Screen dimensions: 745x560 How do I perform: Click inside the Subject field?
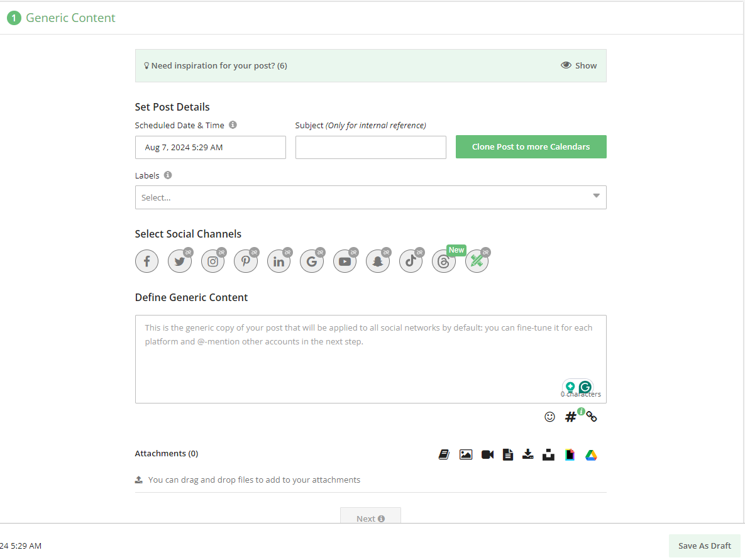[370, 147]
